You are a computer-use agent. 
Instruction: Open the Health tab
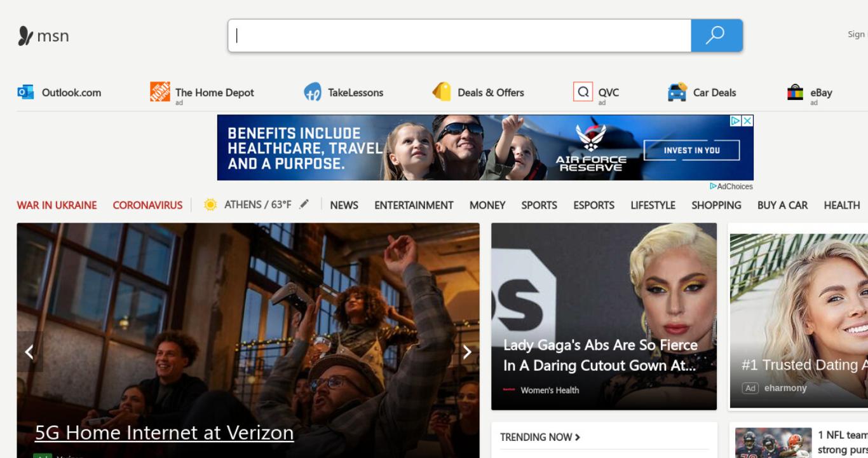[842, 205]
